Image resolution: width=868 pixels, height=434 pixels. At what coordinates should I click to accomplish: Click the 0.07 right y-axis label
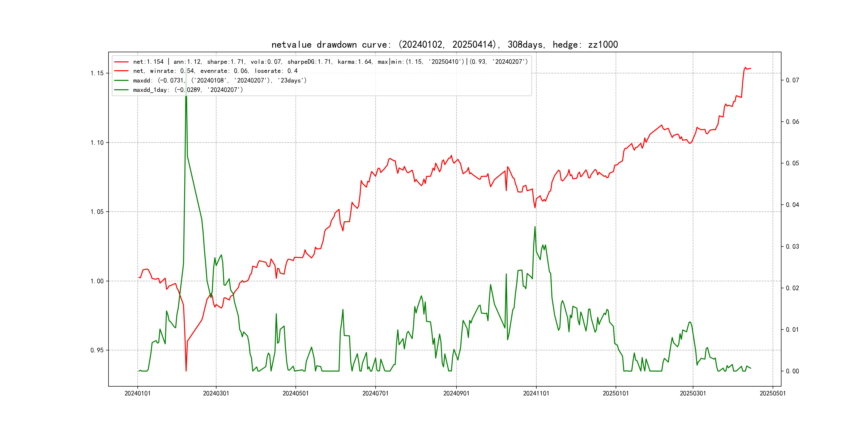tap(792, 80)
